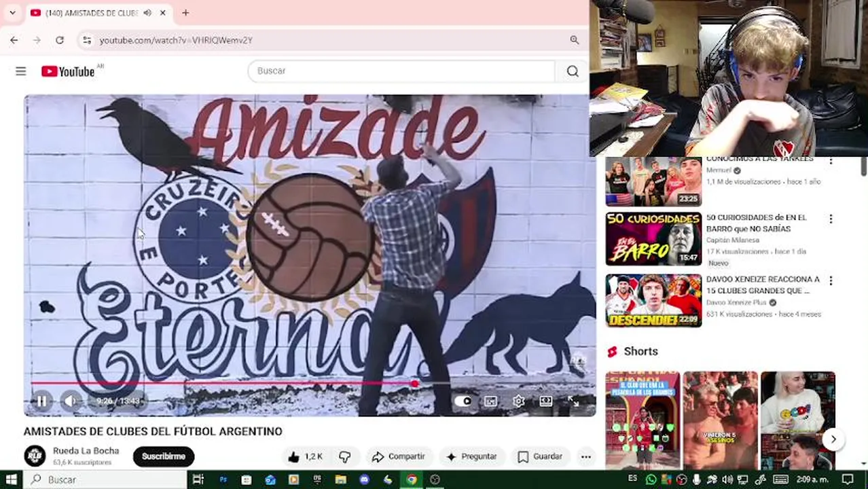Open the CONOCIMOS A LAS YANKEES thumbnail
Image resolution: width=868 pixels, height=489 pixels.
click(653, 181)
